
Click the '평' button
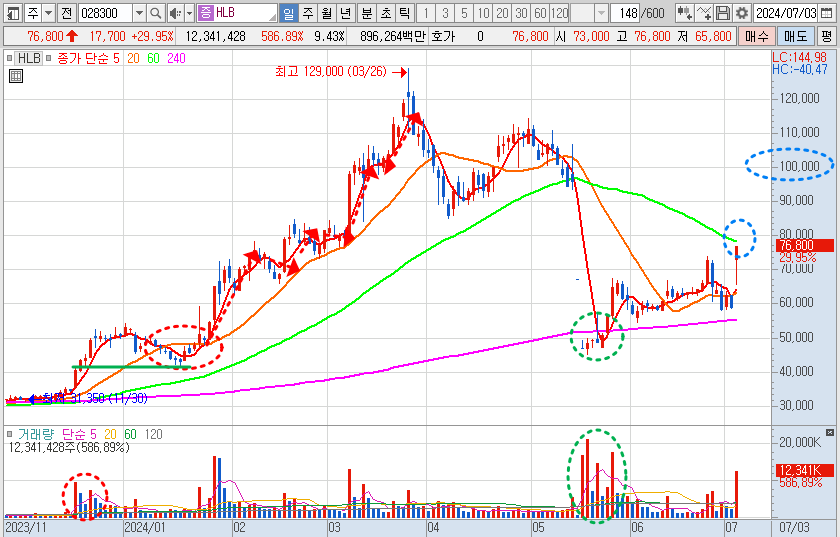click(x=827, y=36)
